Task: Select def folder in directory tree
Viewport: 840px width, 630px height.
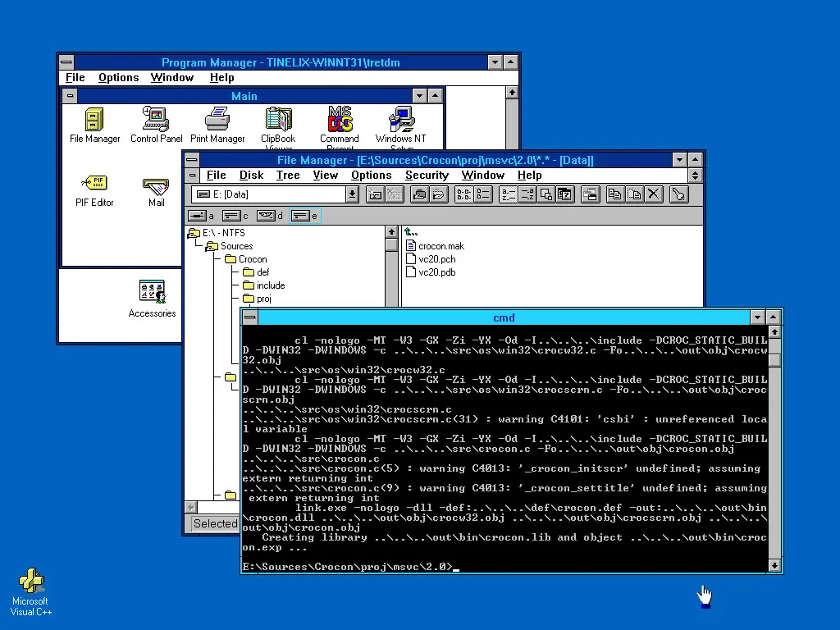Action: [256, 272]
